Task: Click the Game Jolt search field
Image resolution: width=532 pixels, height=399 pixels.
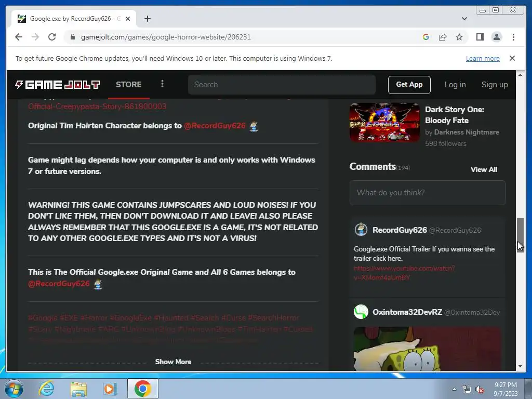Action: point(282,85)
